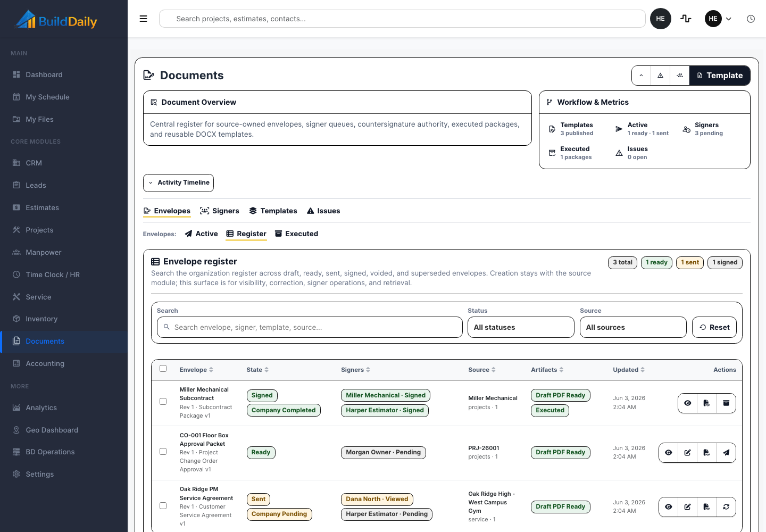766x532 pixels.
Task: Download PDF for Oak Ridge PM Service Agreement
Action: tap(707, 507)
